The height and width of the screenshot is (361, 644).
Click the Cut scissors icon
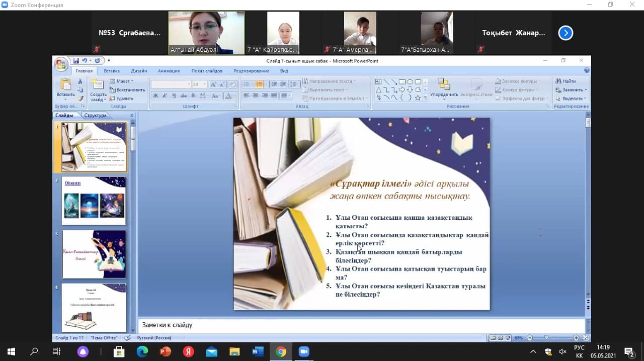80,81
